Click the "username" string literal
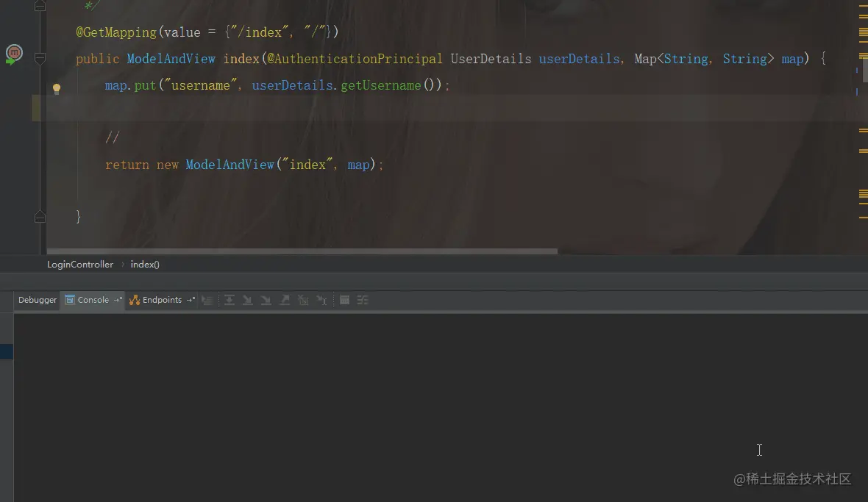The height and width of the screenshot is (502, 868). click(x=200, y=85)
